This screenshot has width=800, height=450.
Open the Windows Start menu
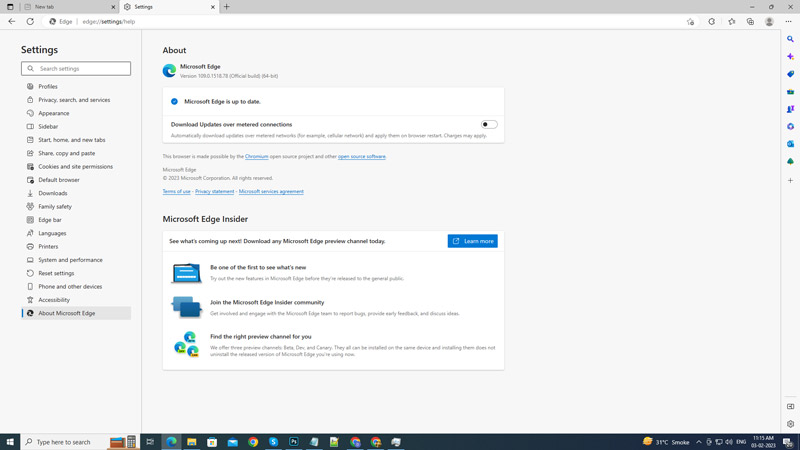click(10, 442)
